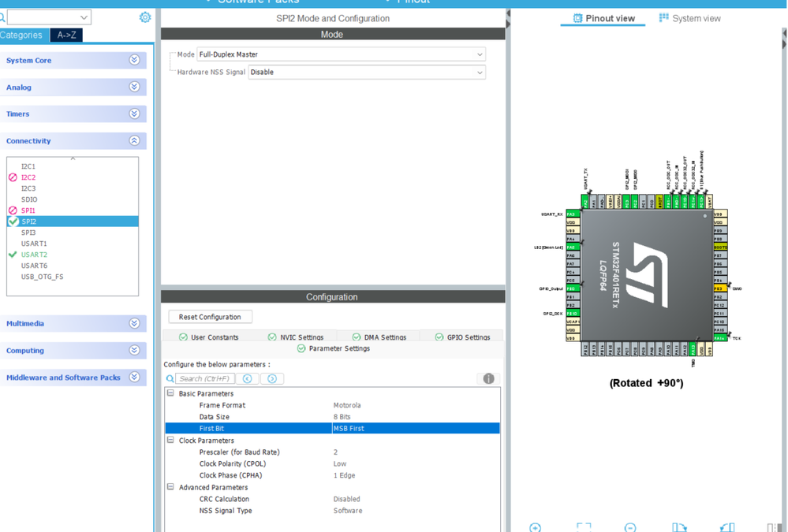
Task: Open the Mode combo box showing Full-Duplex Master
Action: [x=342, y=54]
